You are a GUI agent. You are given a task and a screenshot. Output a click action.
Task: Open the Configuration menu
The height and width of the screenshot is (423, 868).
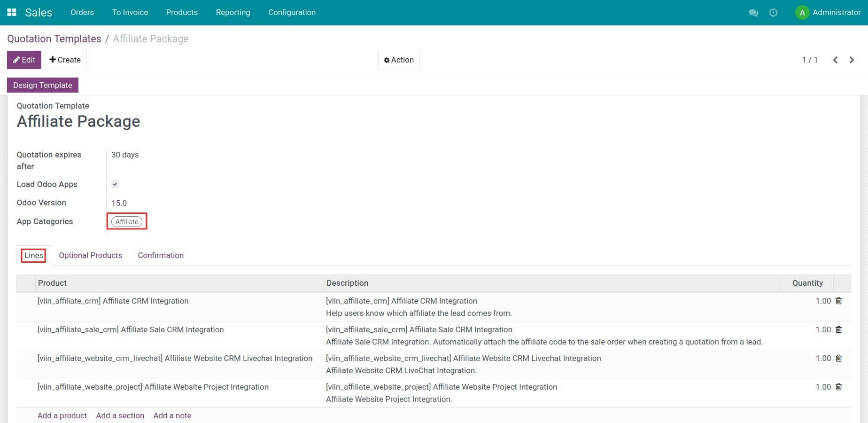(x=292, y=12)
